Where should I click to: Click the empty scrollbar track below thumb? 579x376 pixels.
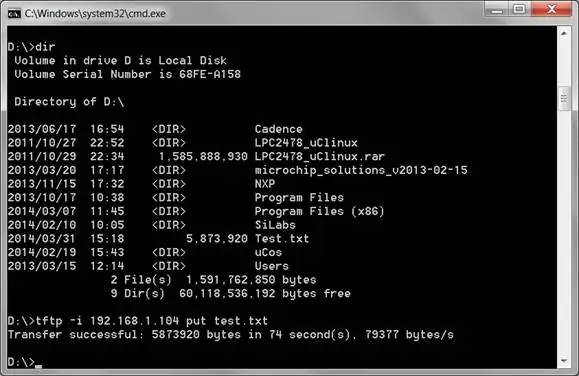coord(564,233)
